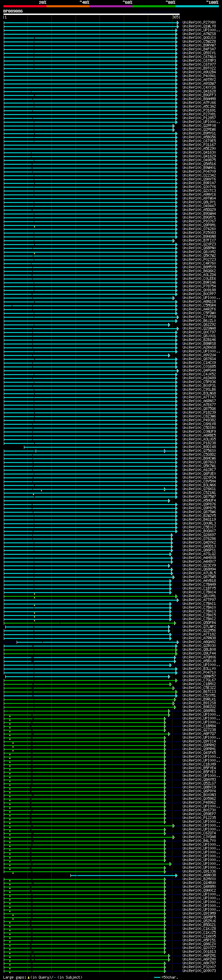Viewport: 222px width, 980px height.
Task: Click the UniRef100_Q756S0 hit name
Action: click(x=199, y=451)
